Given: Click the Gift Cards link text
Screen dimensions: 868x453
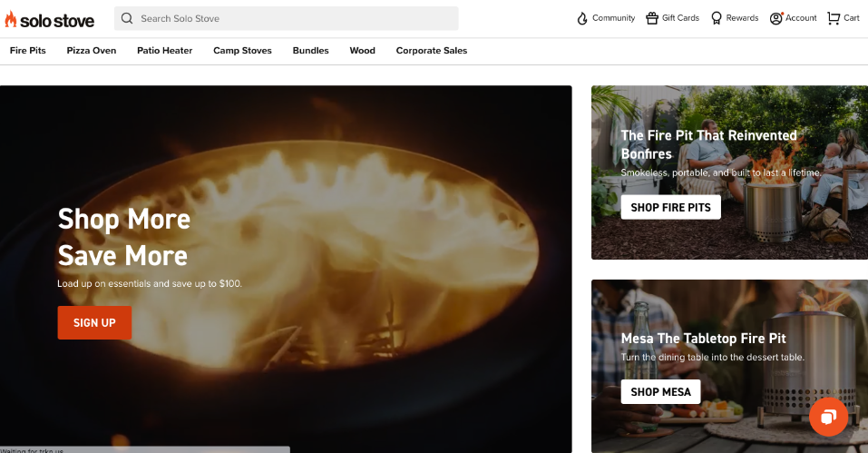Looking at the screenshot, I should click(x=680, y=18).
